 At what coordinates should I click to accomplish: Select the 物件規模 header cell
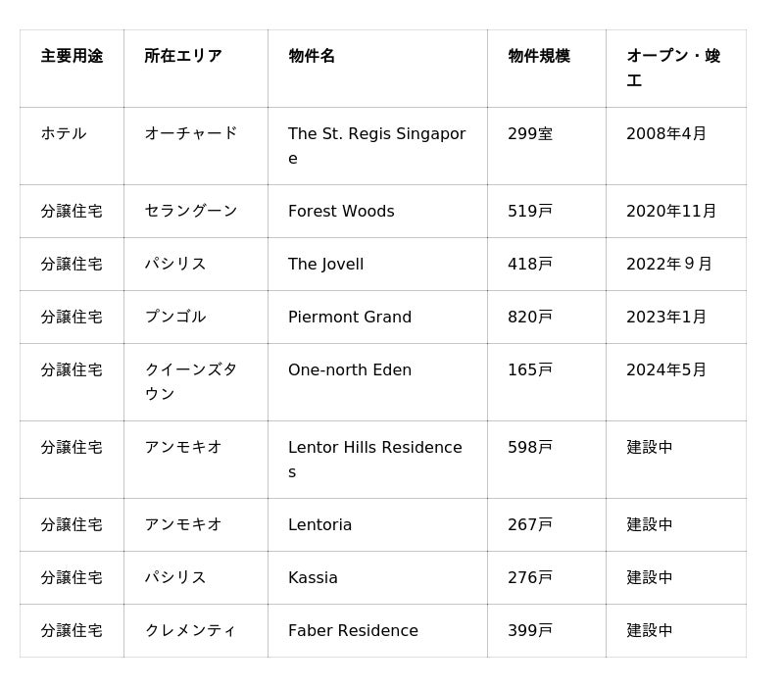(539, 57)
